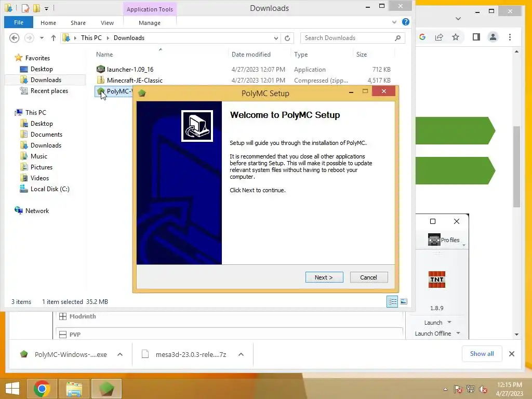Click the Explorer back arrow
The height and width of the screenshot is (399, 532).
14,37
